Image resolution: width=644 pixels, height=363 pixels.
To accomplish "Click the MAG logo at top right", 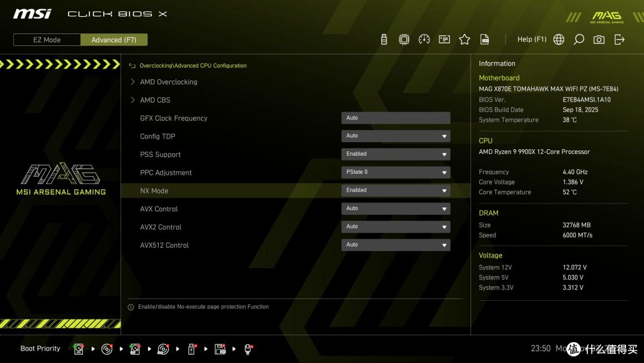I will 606,17.
